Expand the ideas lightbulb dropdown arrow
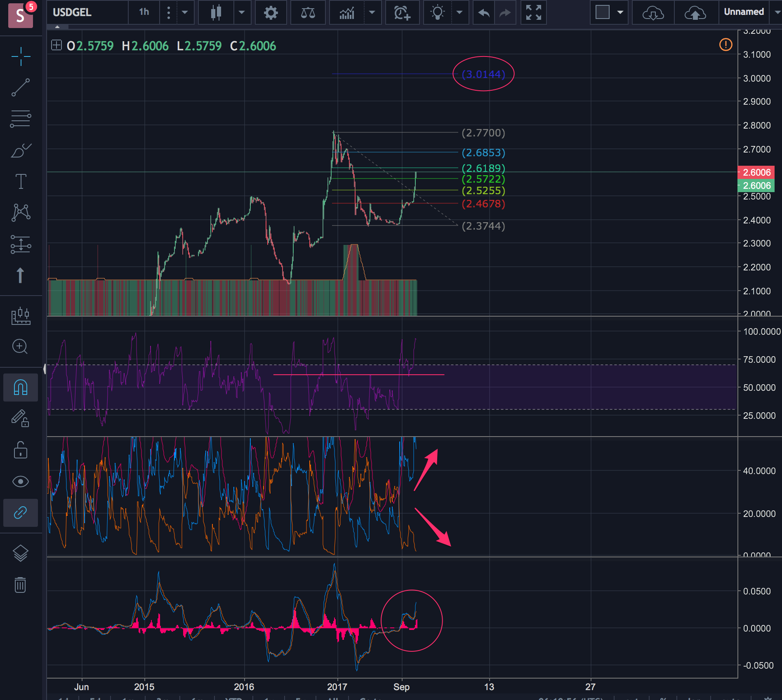 pyautogui.click(x=459, y=13)
